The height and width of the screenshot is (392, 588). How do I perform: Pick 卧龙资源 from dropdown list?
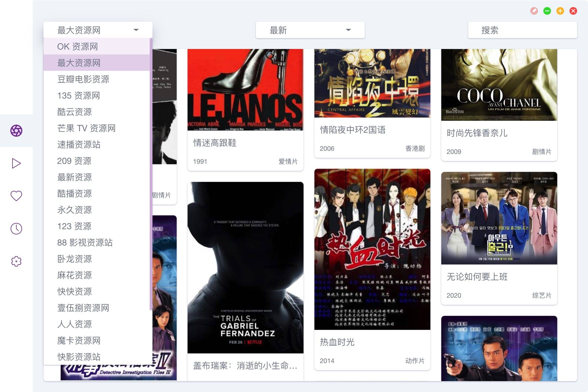[x=75, y=259]
